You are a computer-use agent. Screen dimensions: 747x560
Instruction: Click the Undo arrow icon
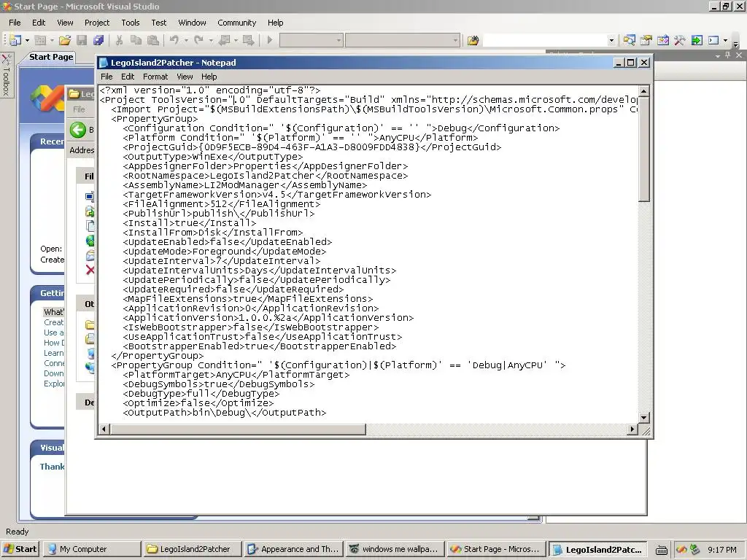(174, 41)
